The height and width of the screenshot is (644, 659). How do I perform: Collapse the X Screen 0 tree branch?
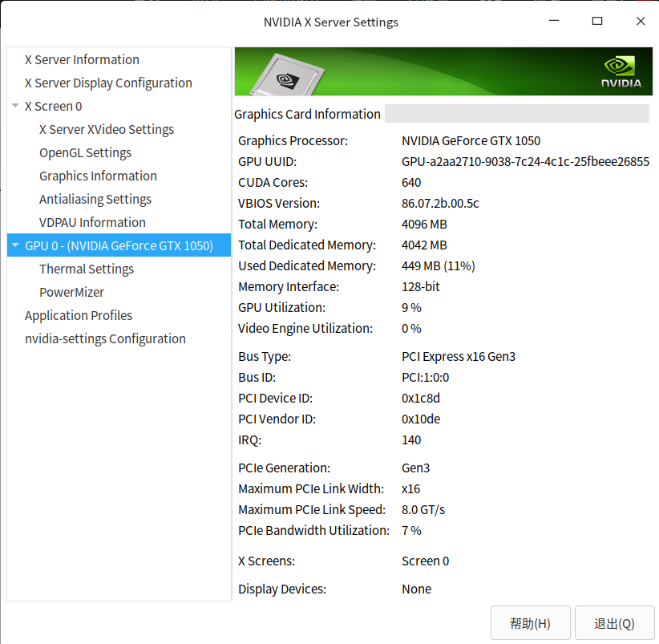coord(16,106)
